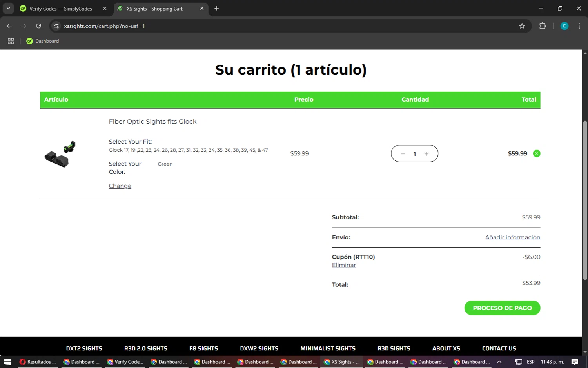Open R3D 2.0 SIGHTS footer menu

(146, 348)
